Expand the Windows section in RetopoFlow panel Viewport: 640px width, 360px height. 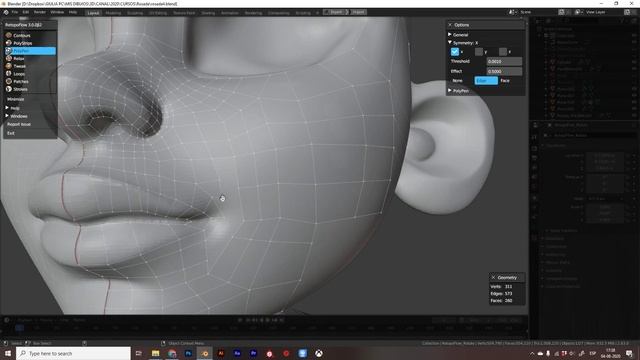click(16, 116)
